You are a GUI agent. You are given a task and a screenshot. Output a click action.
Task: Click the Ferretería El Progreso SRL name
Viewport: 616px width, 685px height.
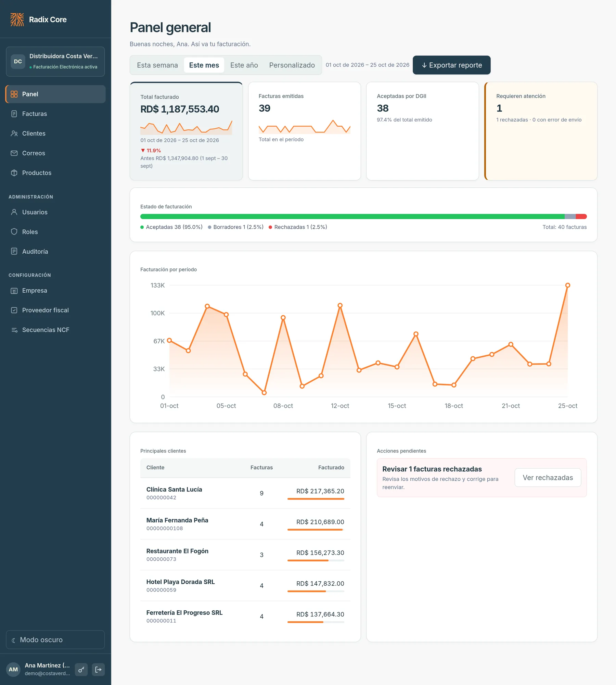click(184, 613)
